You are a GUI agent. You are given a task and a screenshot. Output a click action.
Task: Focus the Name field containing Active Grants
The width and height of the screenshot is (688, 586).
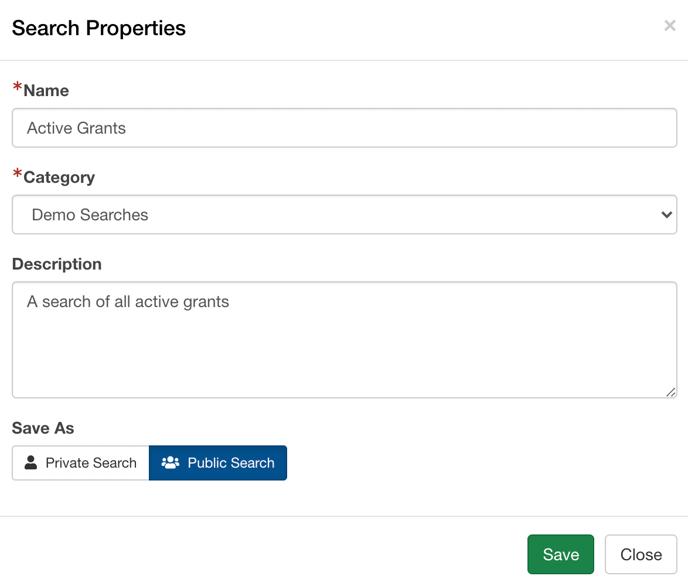(x=344, y=128)
